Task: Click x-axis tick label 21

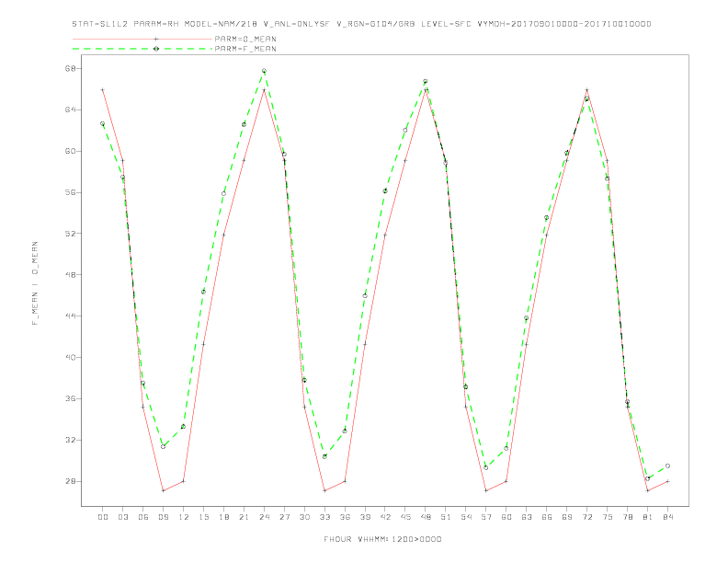Action: (x=244, y=517)
